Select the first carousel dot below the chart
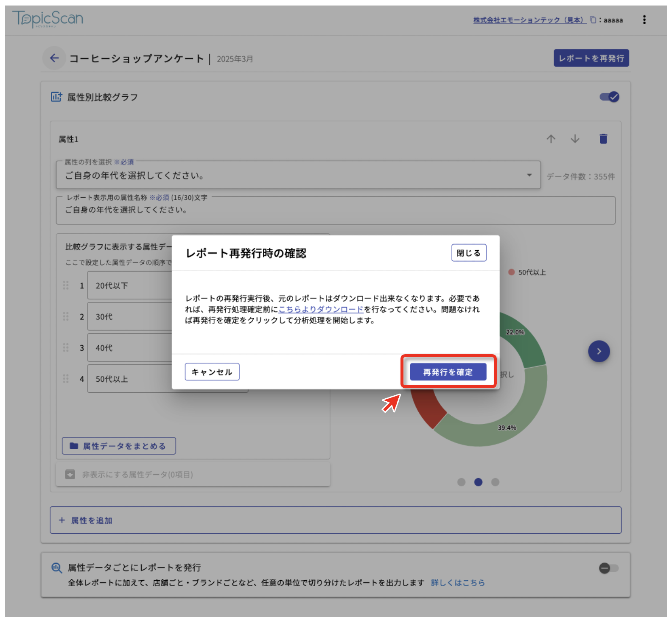Image resolution: width=672 pixels, height=621 pixels. pos(461,482)
